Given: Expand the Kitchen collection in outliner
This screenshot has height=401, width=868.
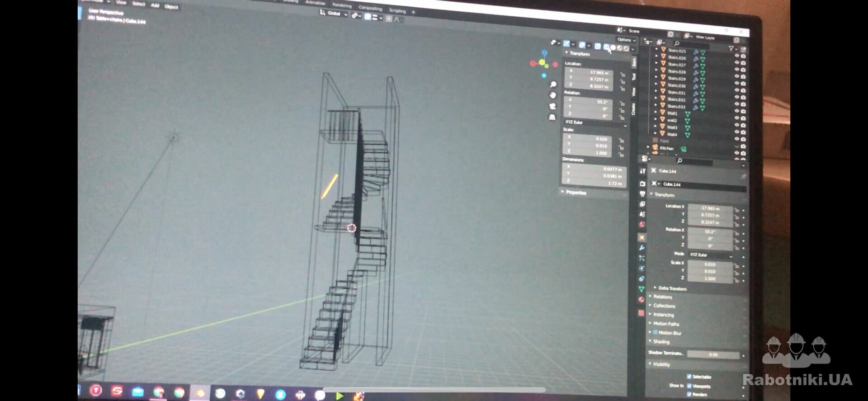Looking at the screenshot, I should point(648,147).
